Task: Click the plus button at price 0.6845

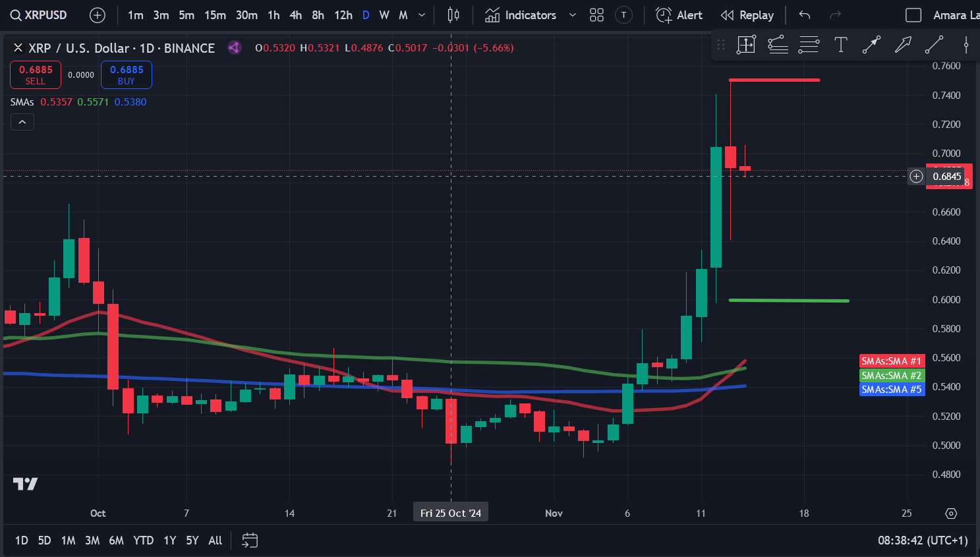Action: [916, 176]
